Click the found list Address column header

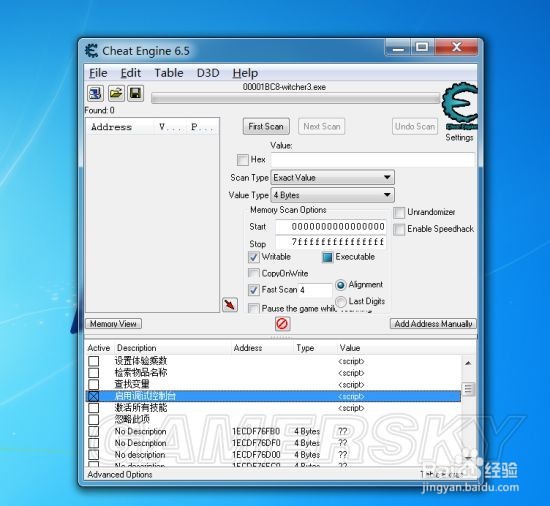tap(120, 127)
